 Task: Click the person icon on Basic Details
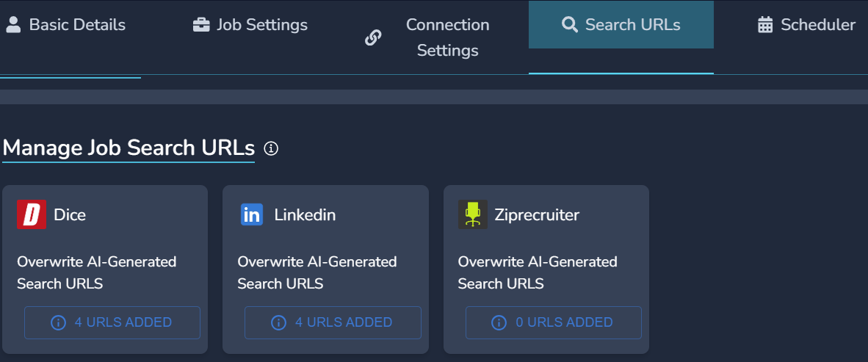click(x=13, y=25)
